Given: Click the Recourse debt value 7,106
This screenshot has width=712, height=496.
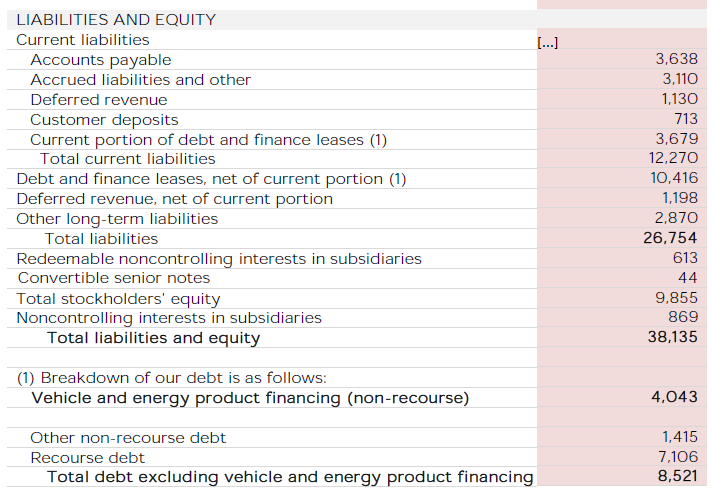Looking at the screenshot, I should 677,457.
